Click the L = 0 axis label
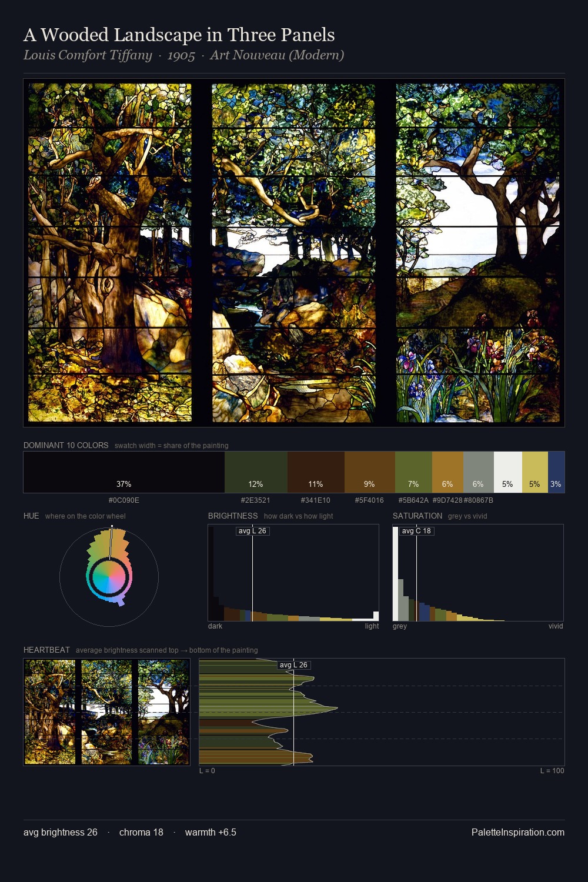This screenshot has height=882, width=588. 207,771
